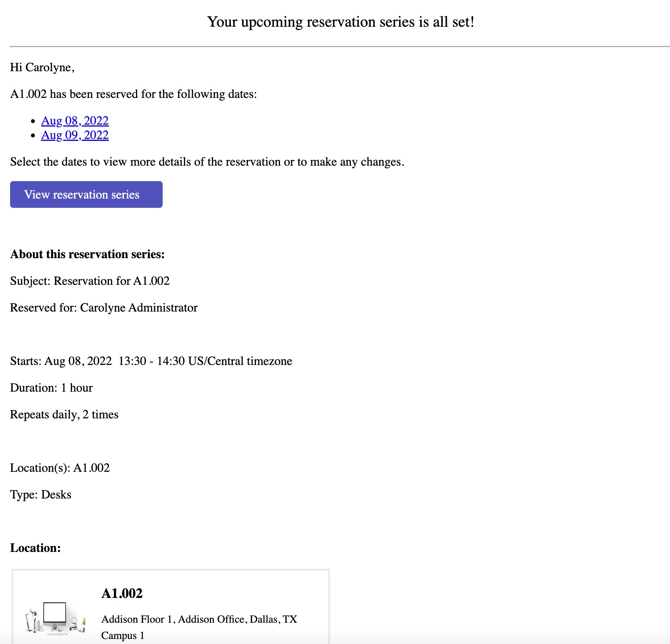Click the bold Location: heading
The width and height of the screenshot is (670, 644).
36,548
